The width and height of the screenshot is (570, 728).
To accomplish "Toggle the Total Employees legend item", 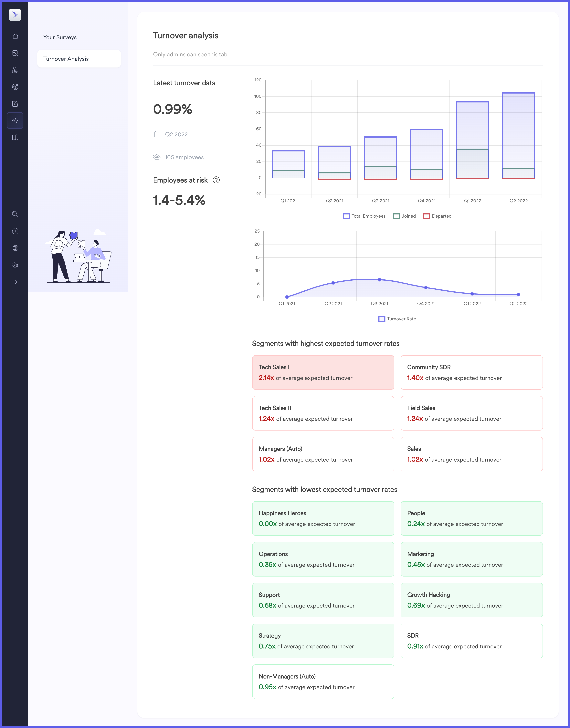I will (x=364, y=216).
